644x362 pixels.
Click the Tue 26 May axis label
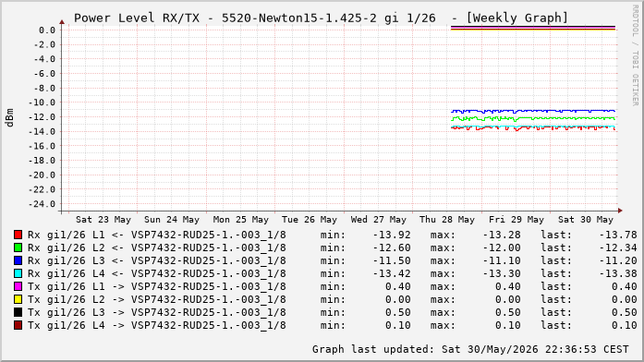(x=310, y=220)
